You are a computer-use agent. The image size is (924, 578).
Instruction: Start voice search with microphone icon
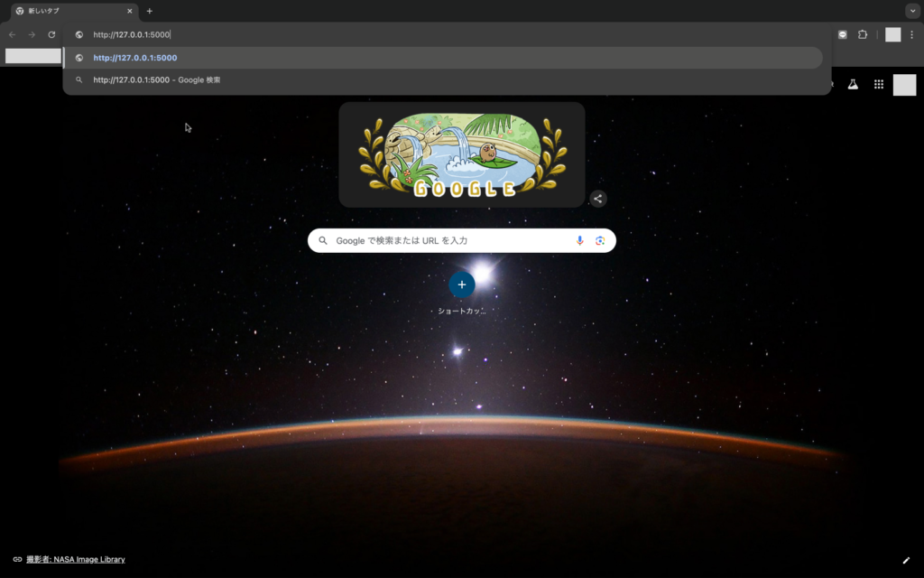coord(580,240)
